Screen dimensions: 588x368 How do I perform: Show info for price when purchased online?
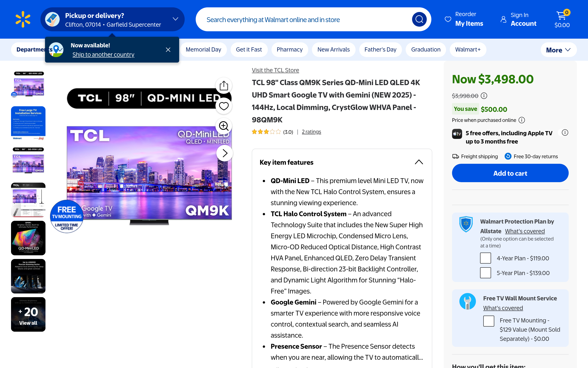coord(522,120)
